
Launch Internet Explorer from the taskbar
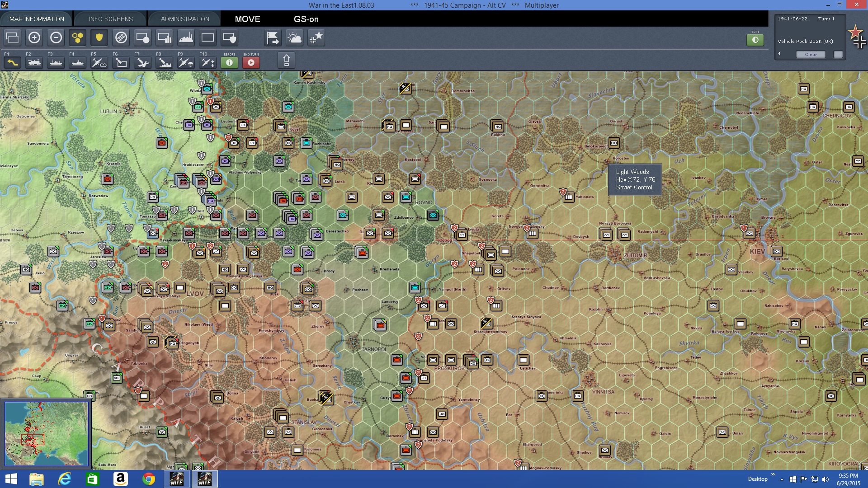(x=65, y=479)
